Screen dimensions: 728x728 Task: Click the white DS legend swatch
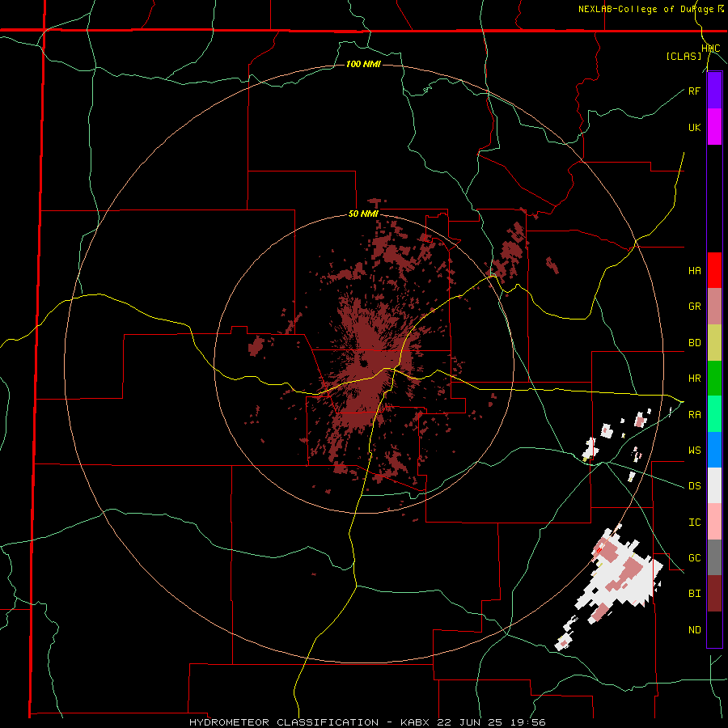coord(714,485)
